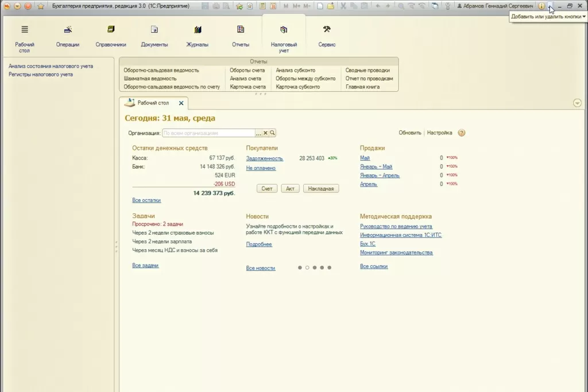Image resolution: width=588 pixels, height=392 pixels.
Task: Open Сводные проводки report
Action: pos(367,70)
